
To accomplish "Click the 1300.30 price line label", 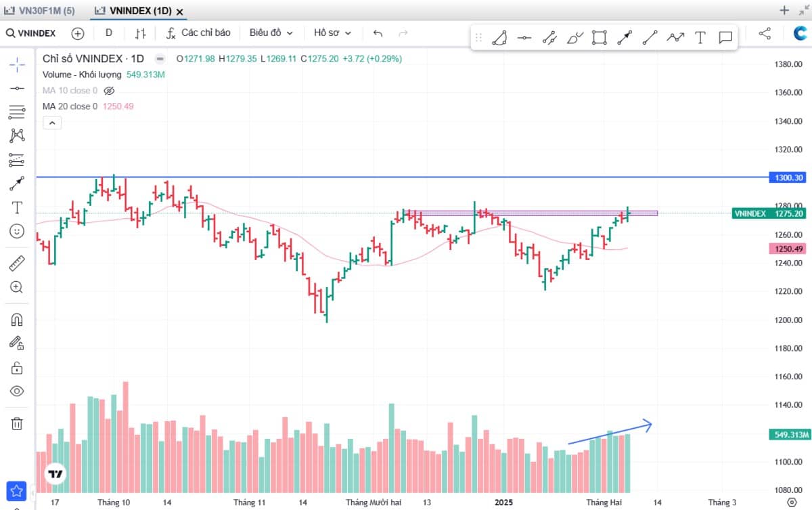I will 788,177.
